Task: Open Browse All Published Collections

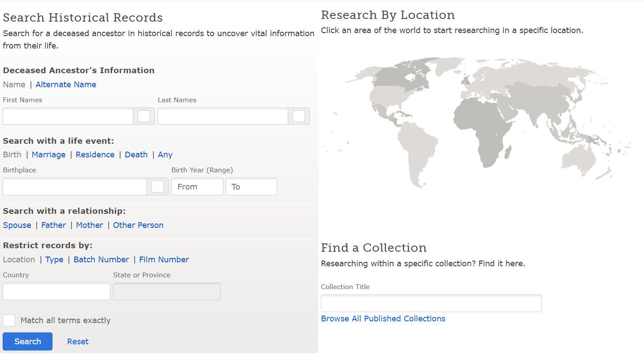Action: pos(383,318)
